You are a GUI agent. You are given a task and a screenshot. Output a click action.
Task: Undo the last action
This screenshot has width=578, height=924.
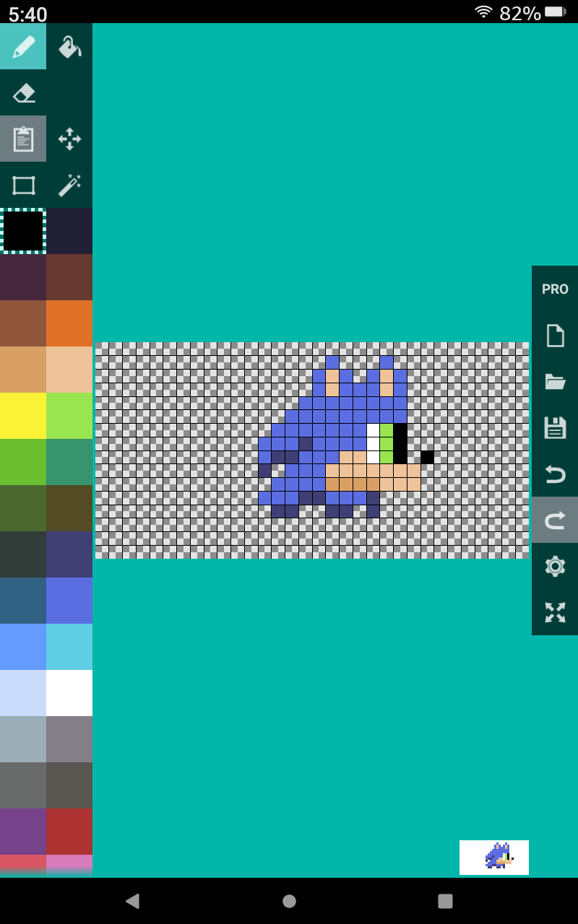[555, 474]
